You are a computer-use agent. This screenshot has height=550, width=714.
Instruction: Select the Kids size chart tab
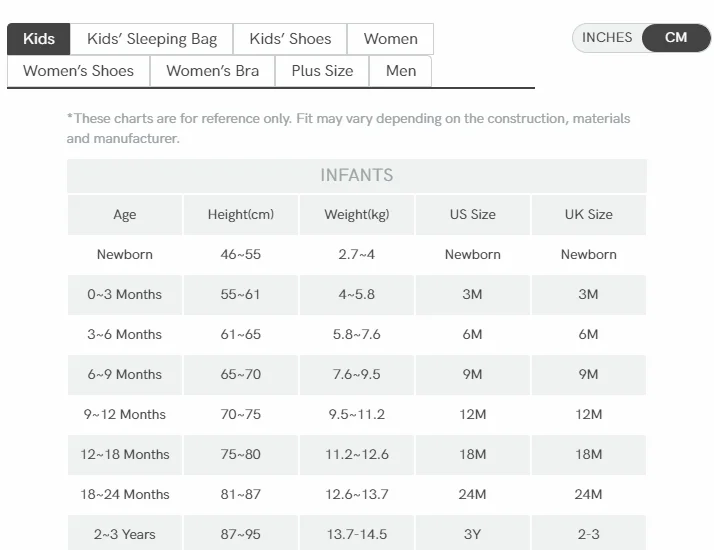click(x=39, y=39)
